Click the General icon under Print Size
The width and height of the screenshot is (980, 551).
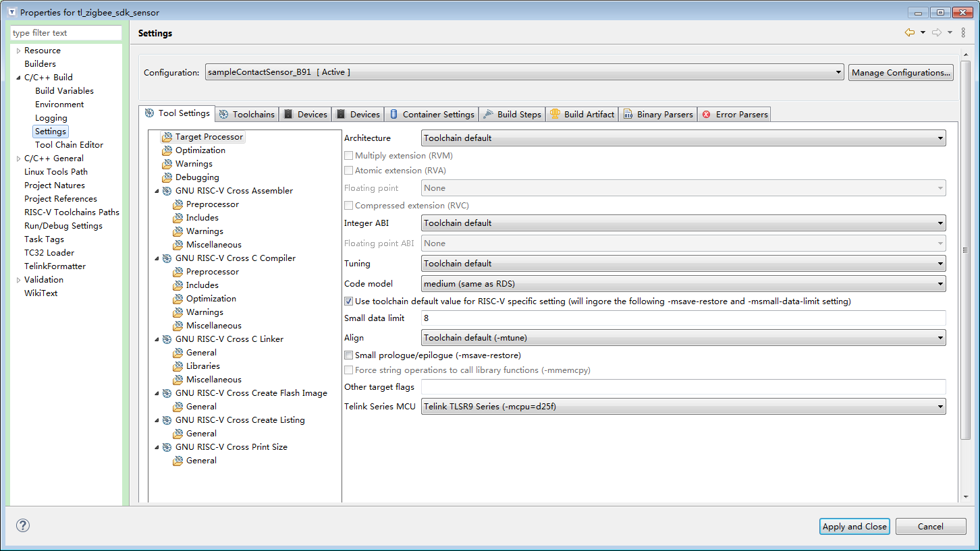pos(178,461)
